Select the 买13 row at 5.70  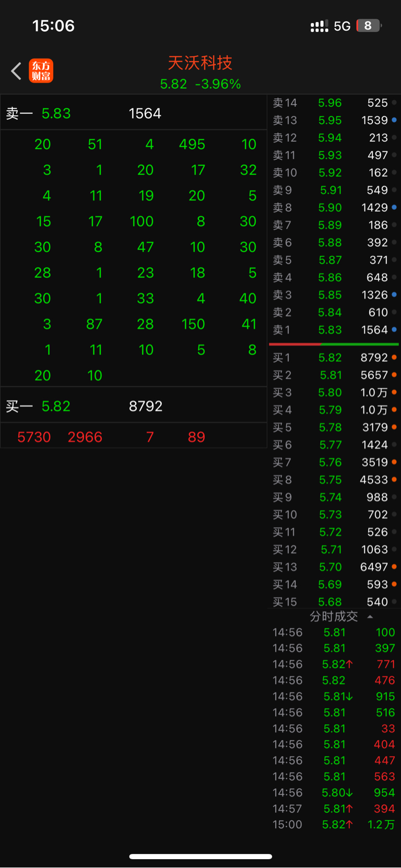tap(334, 567)
